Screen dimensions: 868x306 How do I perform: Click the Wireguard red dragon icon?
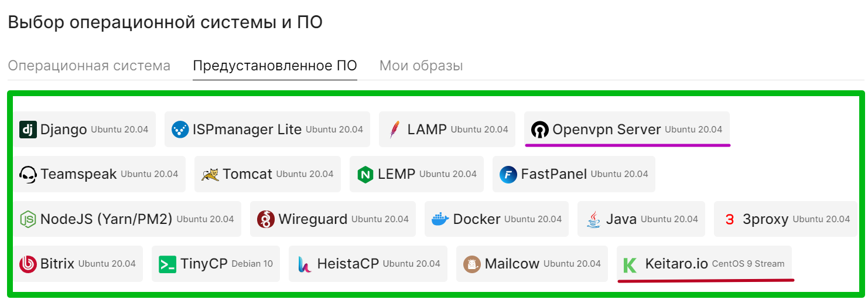(266, 219)
